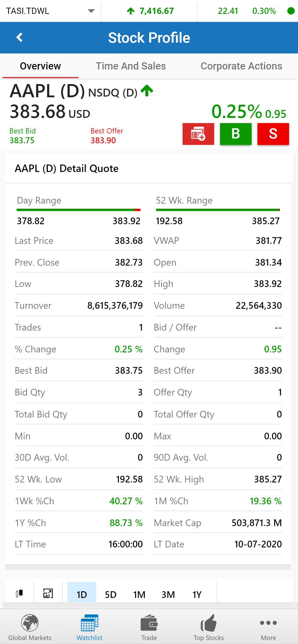Open Trade wallet from bottom bar
The height and width of the screenshot is (644, 298).
149,627
